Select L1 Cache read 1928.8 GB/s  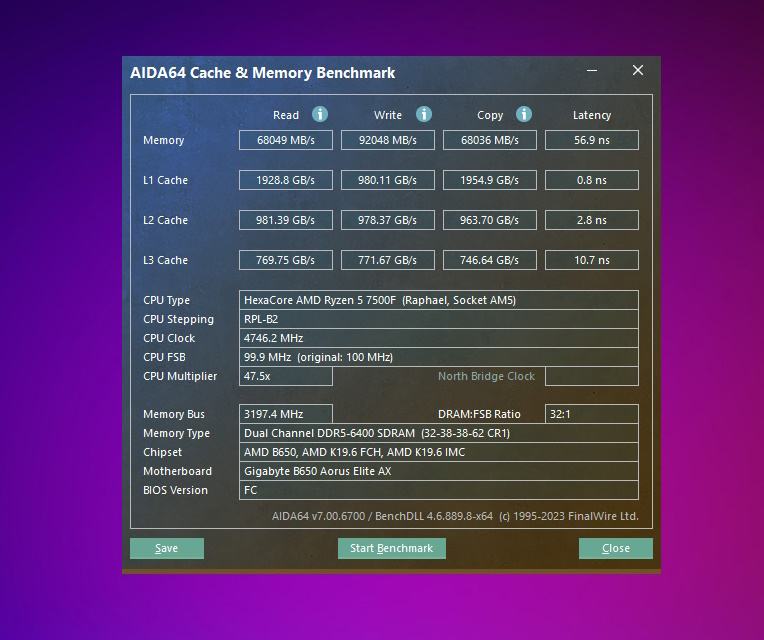pos(286,180)
